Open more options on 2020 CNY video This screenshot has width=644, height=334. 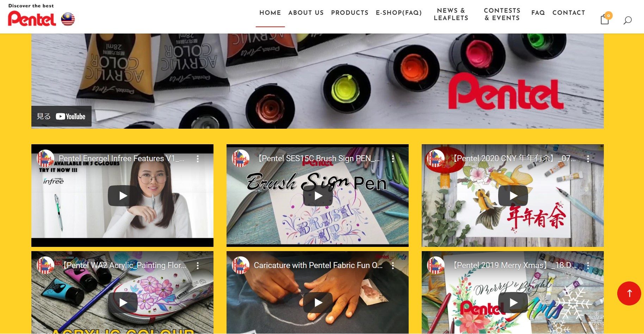[x=588, y=159]
